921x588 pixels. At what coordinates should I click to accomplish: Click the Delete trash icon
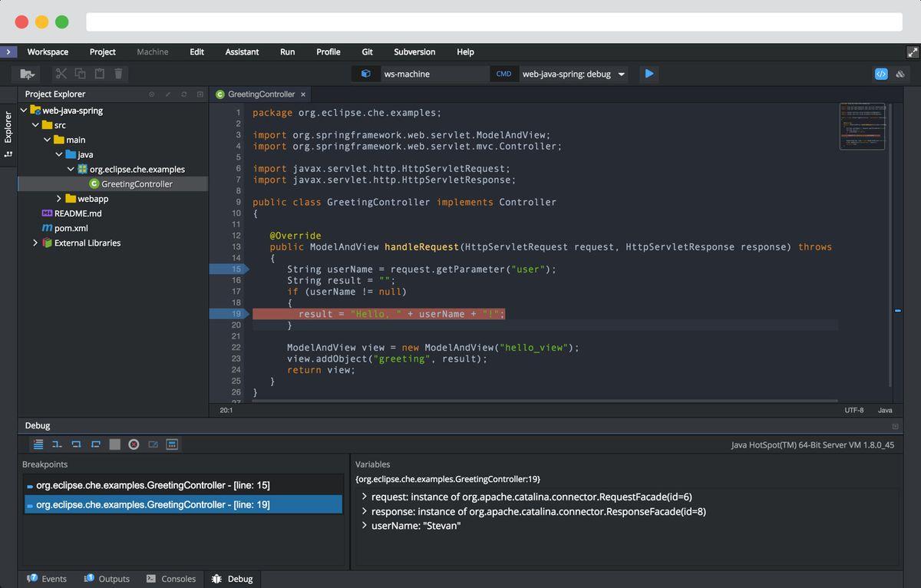tap(119, 74)
